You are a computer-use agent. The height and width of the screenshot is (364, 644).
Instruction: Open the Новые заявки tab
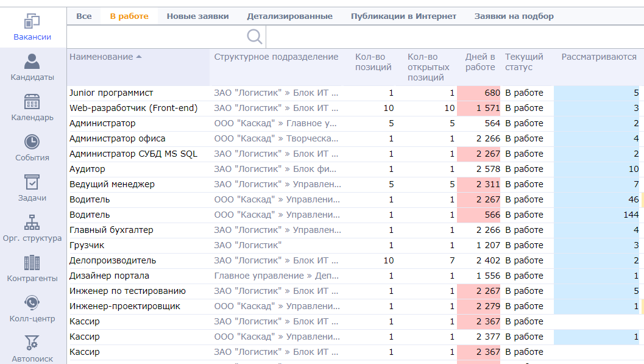point(197,16)
